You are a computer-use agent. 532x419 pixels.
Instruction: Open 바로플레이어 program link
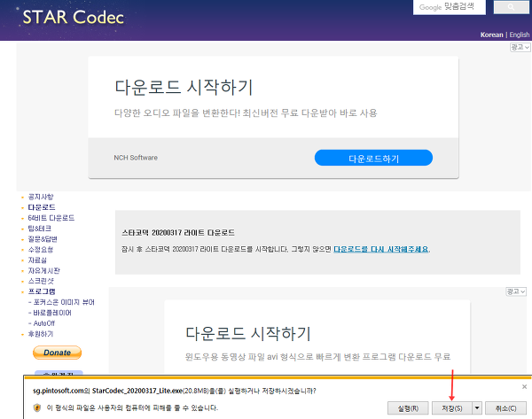coord(52,313)
